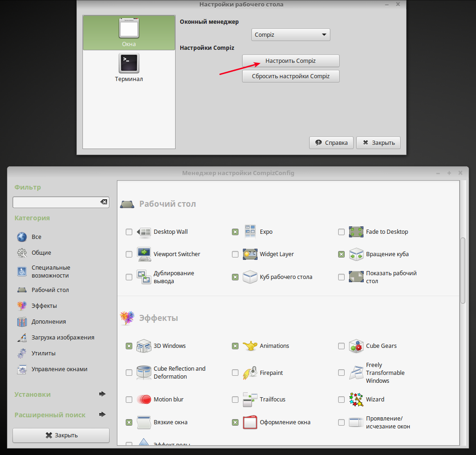The image size is (476, 455).
Task: Open the Trailfocus plugin icon
Action: tap(250, 400)
